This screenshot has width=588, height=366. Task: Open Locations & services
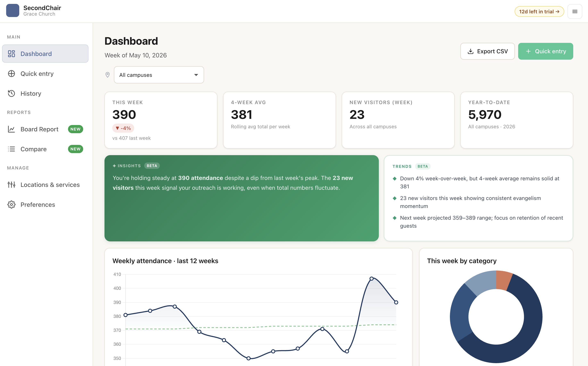[45, 185]
